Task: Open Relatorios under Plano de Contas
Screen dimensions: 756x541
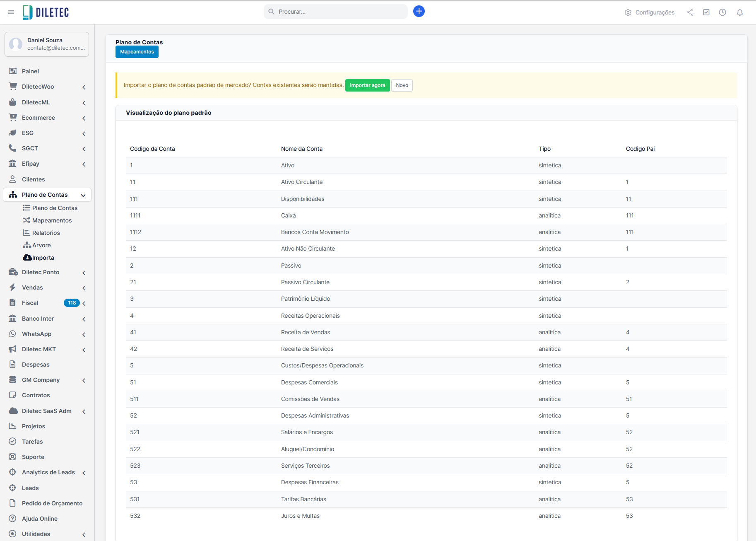Action: [46, 233]
